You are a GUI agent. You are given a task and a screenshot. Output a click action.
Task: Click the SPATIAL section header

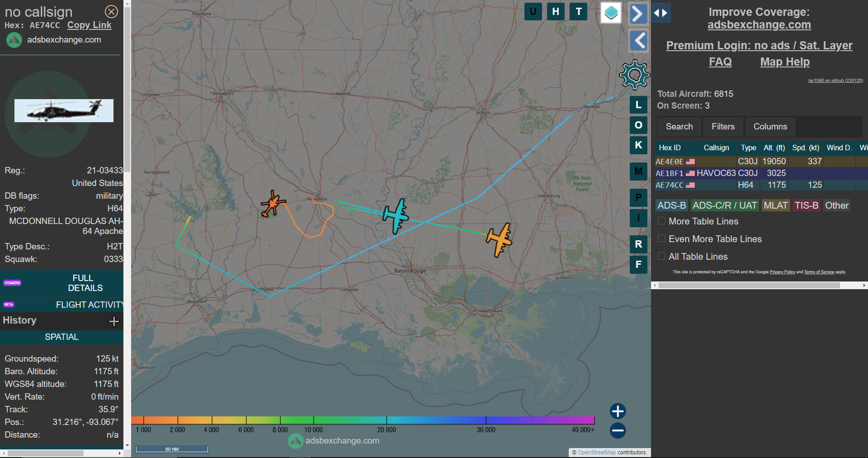point(61,337)
